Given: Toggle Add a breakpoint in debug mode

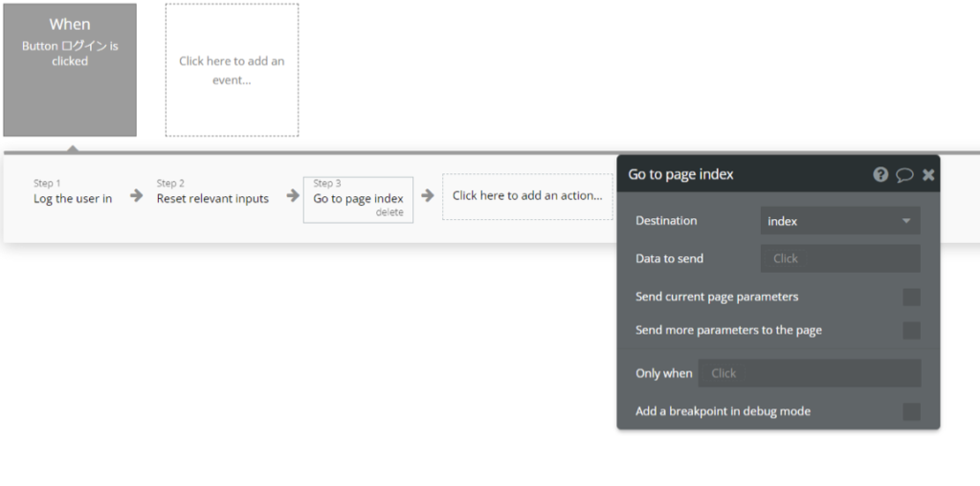Looking at the screenshot, I should click(911, 411).
